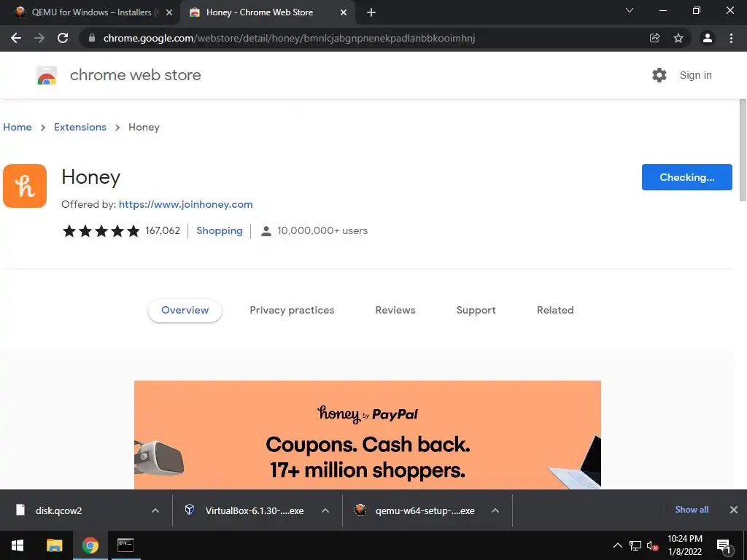Close the downloads bar
The image size is (747, 560).
pyautogui.click(x=734, y=510)
